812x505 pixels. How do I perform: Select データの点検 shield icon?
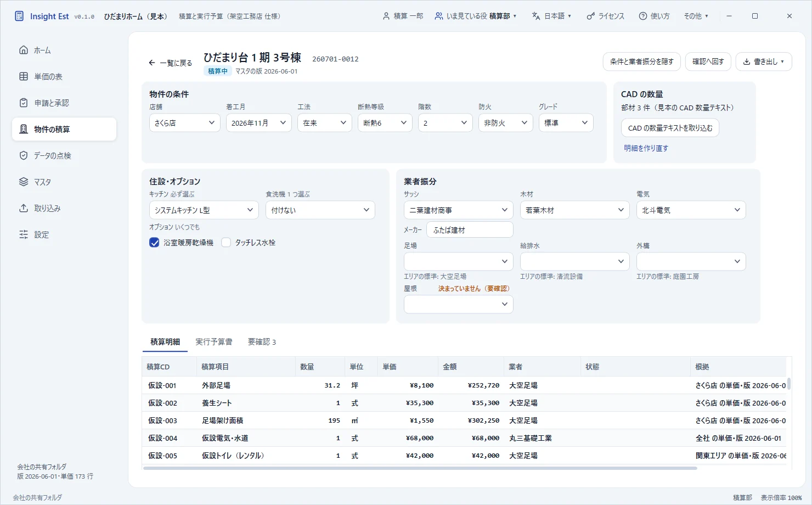tap(24, 155)
